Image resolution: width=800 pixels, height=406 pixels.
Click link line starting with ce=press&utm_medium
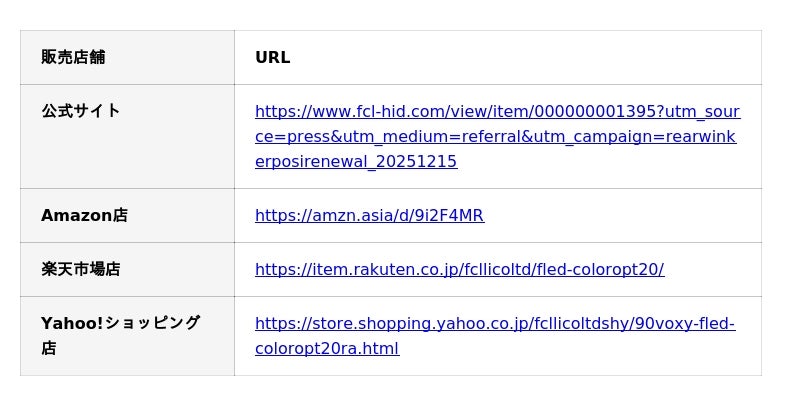[x=495, y=137]
